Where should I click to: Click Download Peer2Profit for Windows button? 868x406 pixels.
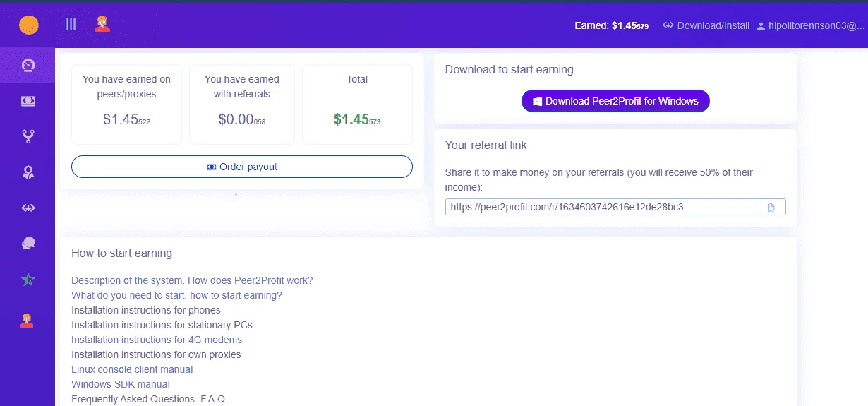(x=615, y=101)
